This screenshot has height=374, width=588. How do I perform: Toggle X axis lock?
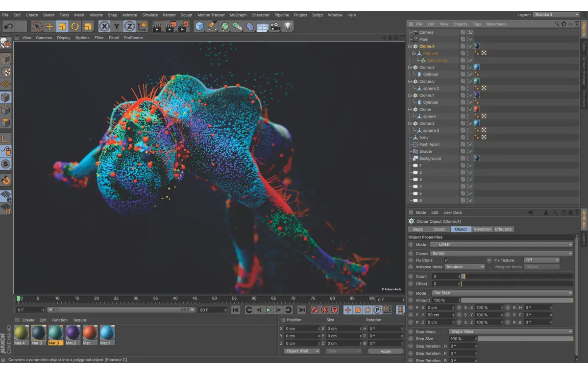pyautogui.click(x=104, y=26)
